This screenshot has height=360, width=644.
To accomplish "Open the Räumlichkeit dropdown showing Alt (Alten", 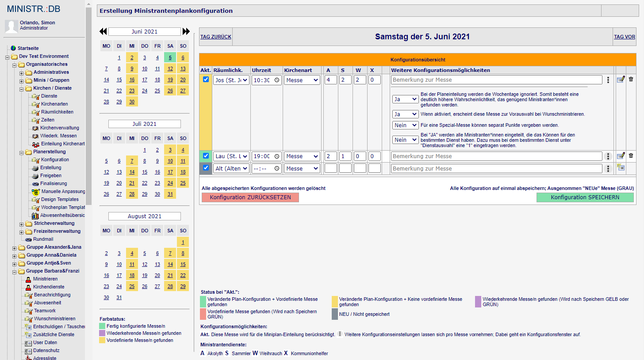I will tap(231, 169).
